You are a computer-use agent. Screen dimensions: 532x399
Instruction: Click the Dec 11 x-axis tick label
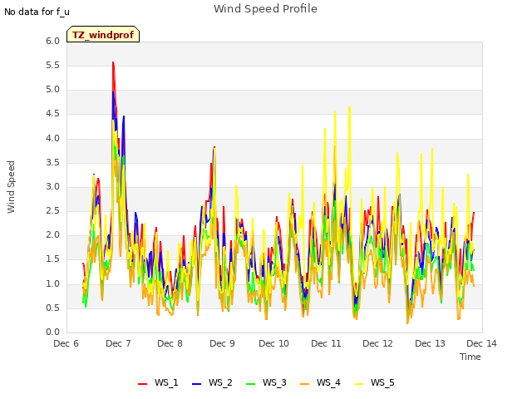(x=326, y=343)
